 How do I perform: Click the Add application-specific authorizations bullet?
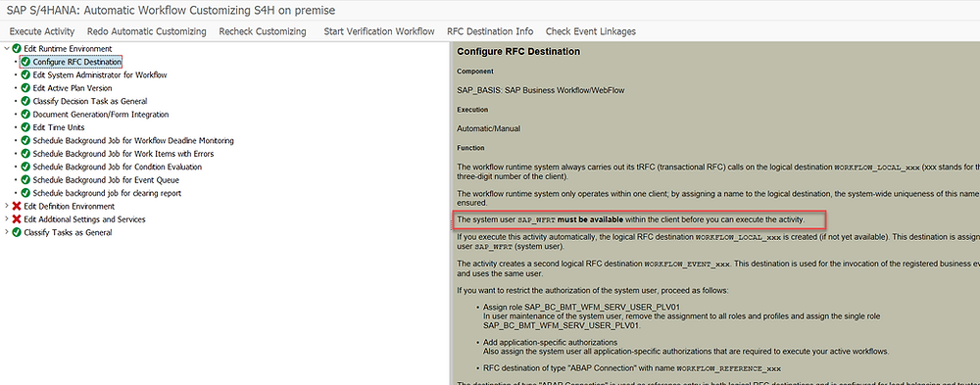click(x=550, y=343)
